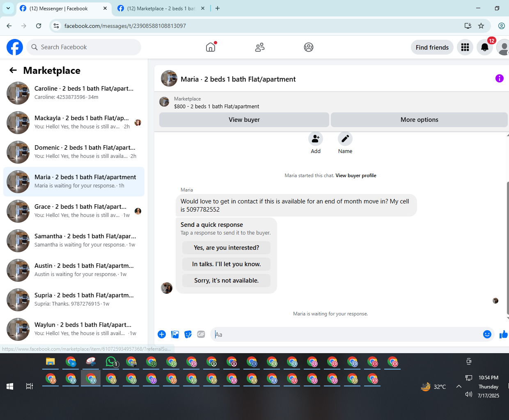Open Chrome profile icon
The width and height of the screenshot is (509, 420).
pyautogui.click(x=502, y=26)
